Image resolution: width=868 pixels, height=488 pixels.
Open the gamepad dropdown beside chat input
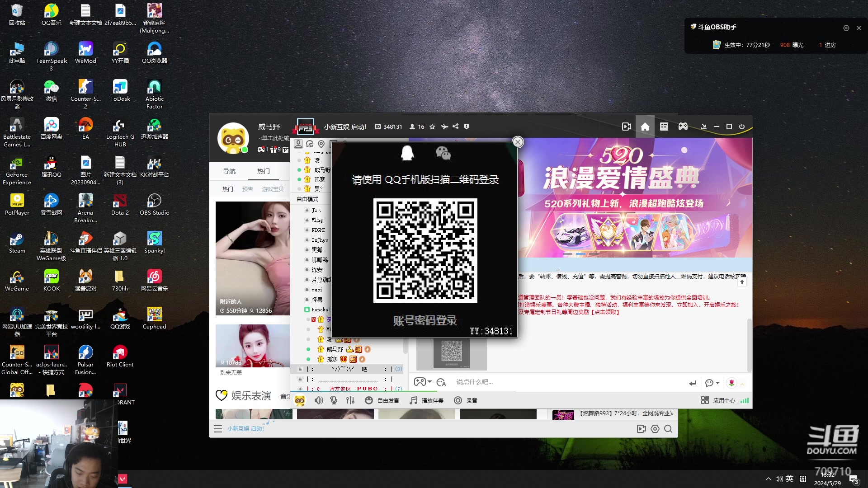423,382
